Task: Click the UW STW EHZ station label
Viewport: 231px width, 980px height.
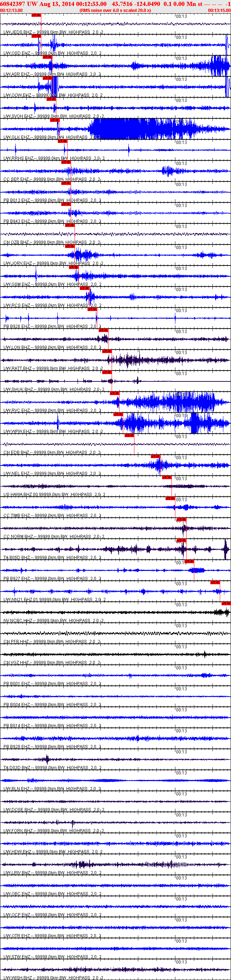Action: (x=52, y=957)
